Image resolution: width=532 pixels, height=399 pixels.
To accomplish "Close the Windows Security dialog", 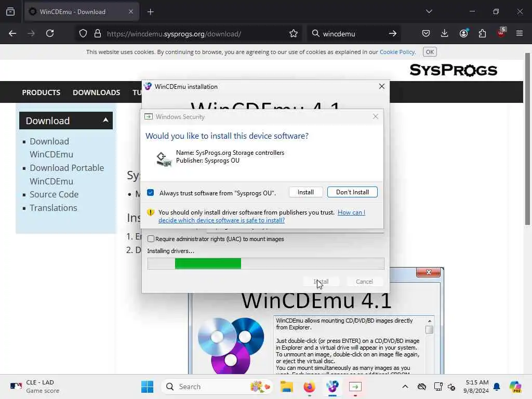I will pyautogui.click(x=375, y=116).
